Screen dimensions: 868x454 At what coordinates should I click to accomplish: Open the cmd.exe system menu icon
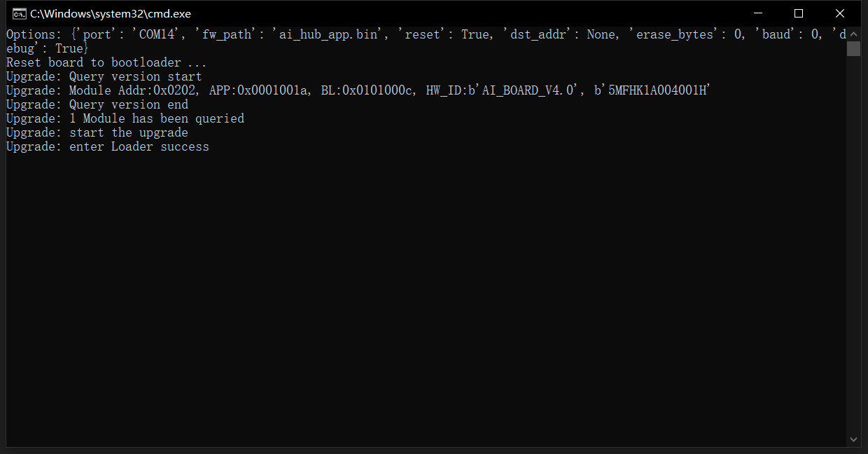click(x=19, y=13)
